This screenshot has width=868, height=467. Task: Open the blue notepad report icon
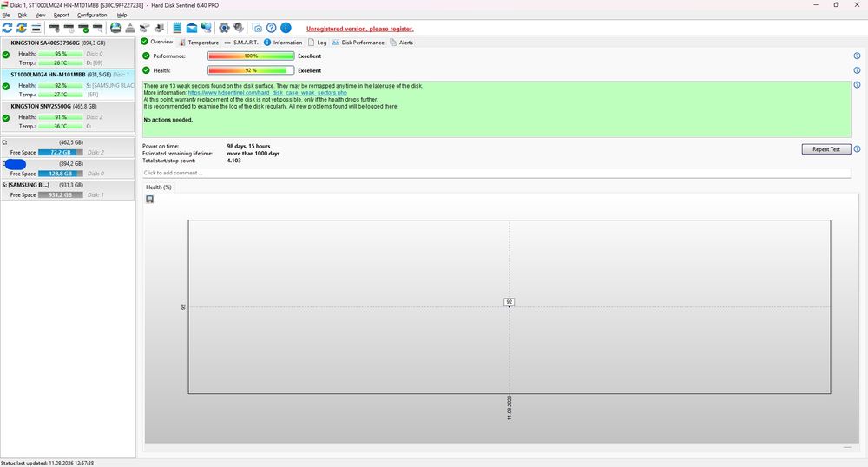(x=177, y=28)
